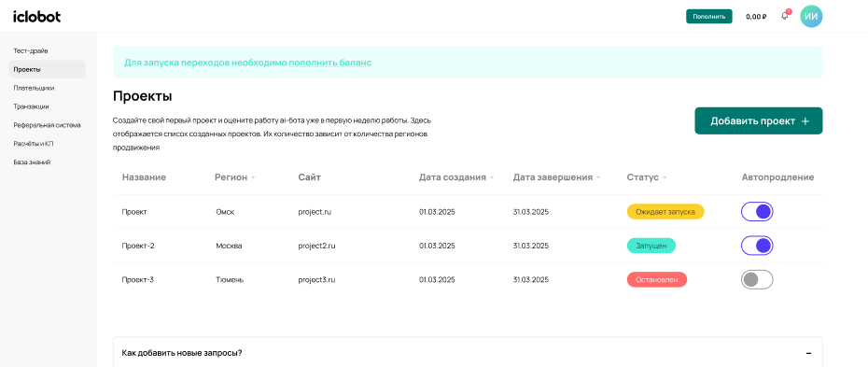Image resolution: width=868 pixels, height=367 pixels.
Task: Open Реферальная система in the sidebar
Action: click(48, 125)
